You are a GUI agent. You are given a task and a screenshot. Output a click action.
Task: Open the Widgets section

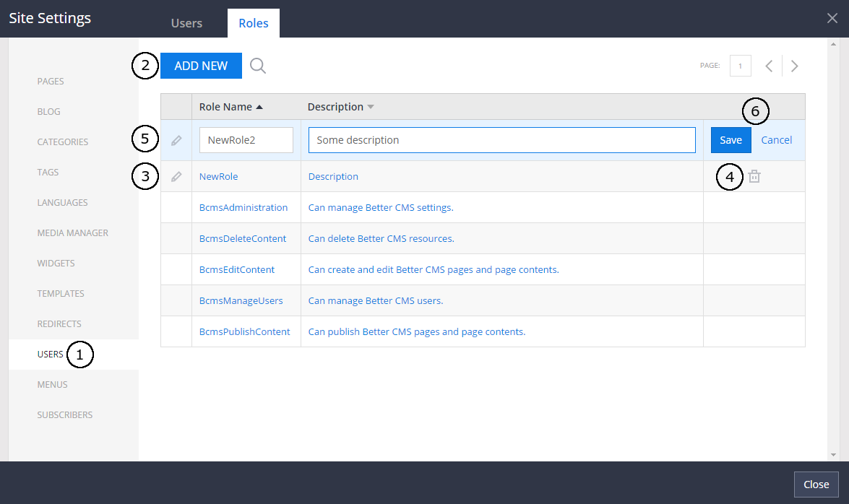click(x=56, y=263)
